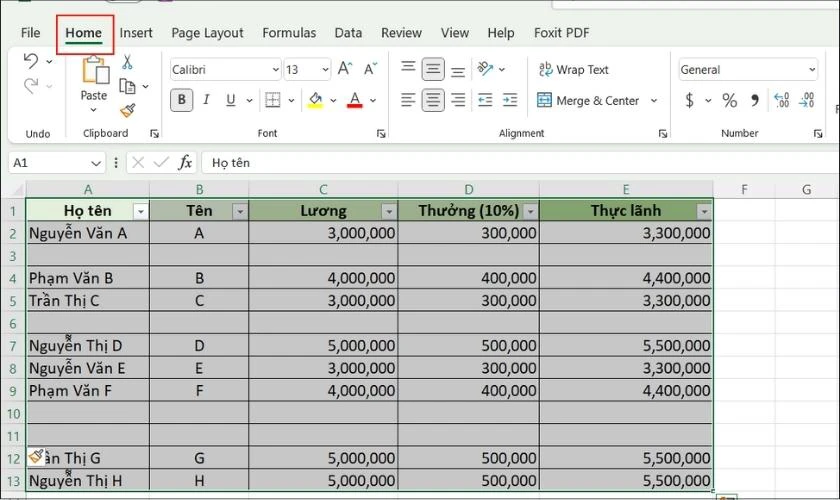Apply Top Align alignment
Screen dimensions: 840x500
[408, 68]
